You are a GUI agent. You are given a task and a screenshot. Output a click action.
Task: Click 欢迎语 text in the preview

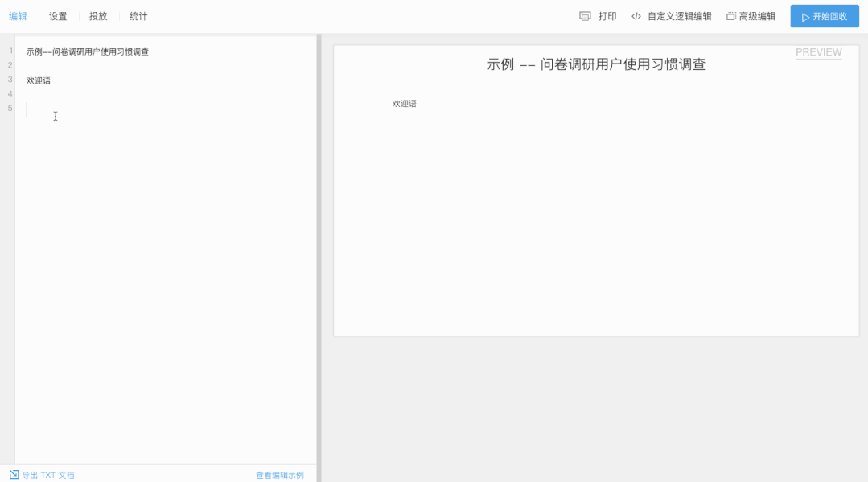click(404, 104)
